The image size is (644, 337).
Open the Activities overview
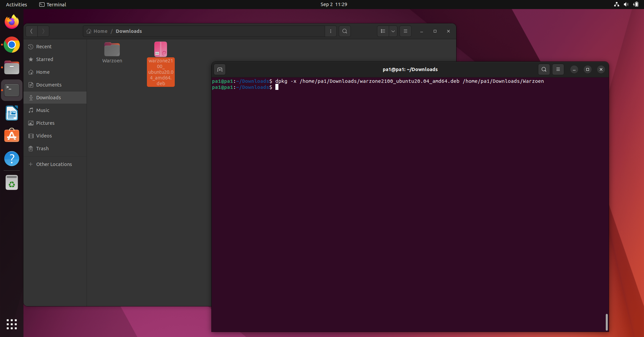[x=16, y=4]
